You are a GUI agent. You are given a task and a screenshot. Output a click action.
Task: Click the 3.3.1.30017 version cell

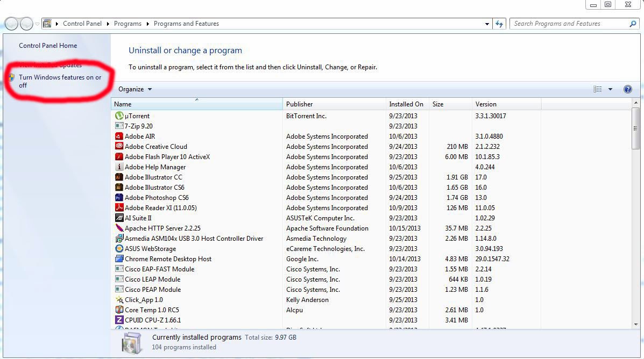point(490,116)
